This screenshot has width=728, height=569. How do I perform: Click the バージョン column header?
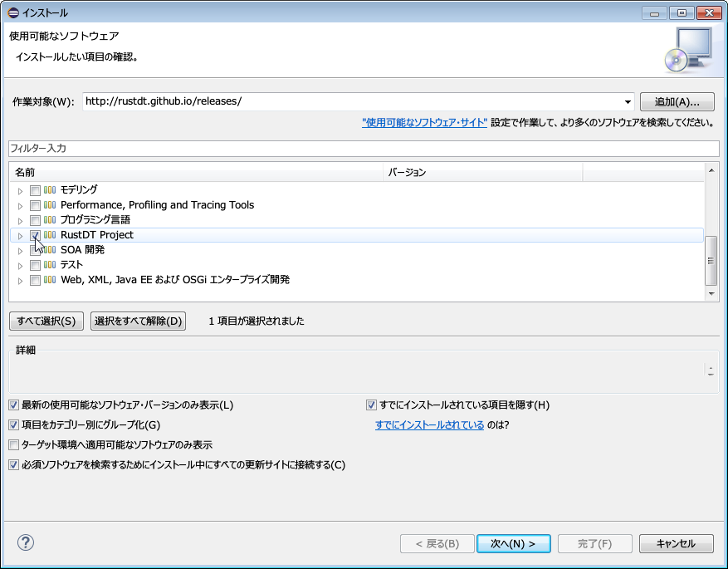(x=483, y=172)
